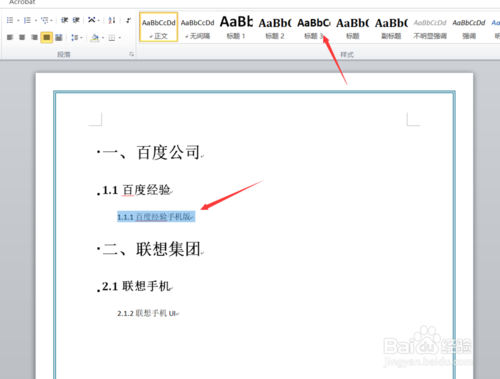Viewport: 500px width, 379px height.
Task: Apply the 强调 style
Action: pos(469,27)
